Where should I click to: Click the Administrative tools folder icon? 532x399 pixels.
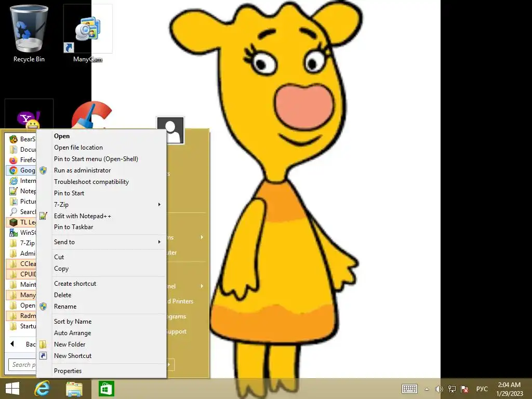pyautogui.click(x=14, y=254)
